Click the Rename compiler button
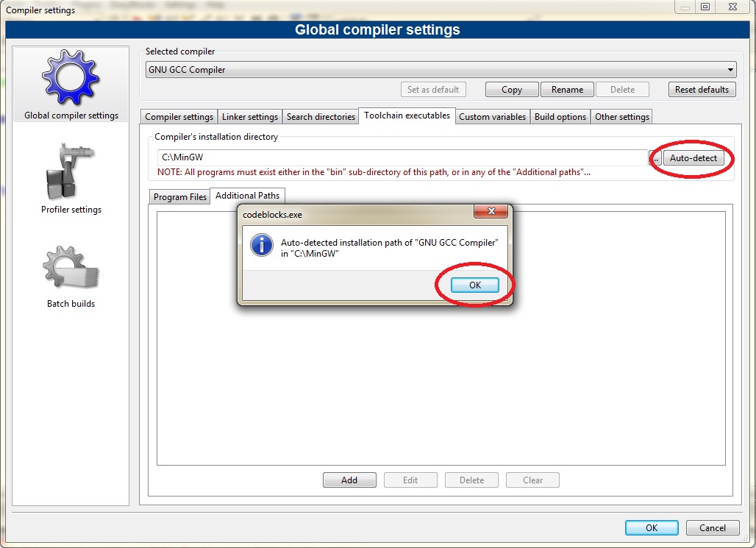The image size is (756, 548). (x=568, y=90)
